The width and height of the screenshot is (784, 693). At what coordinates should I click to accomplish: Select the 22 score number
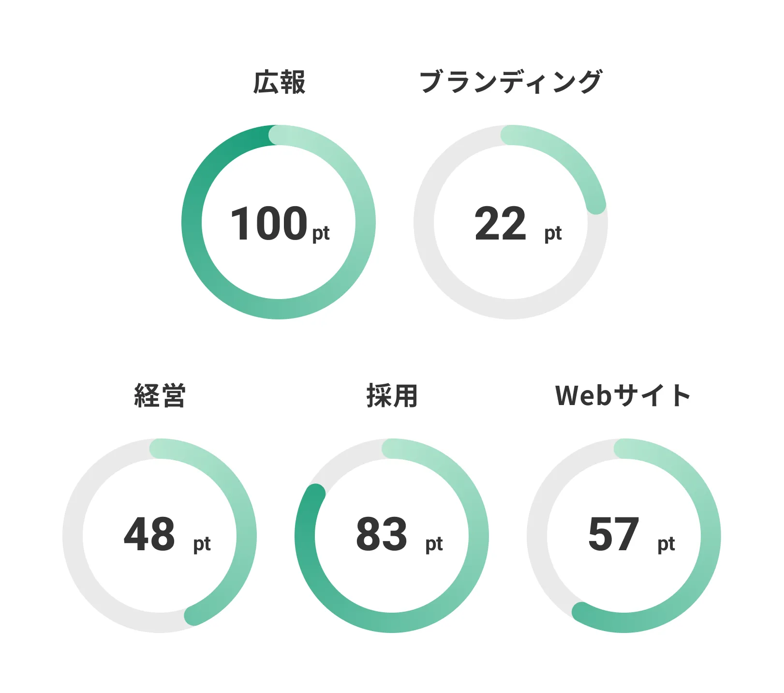pyautogui.click(x=500, y=224)
